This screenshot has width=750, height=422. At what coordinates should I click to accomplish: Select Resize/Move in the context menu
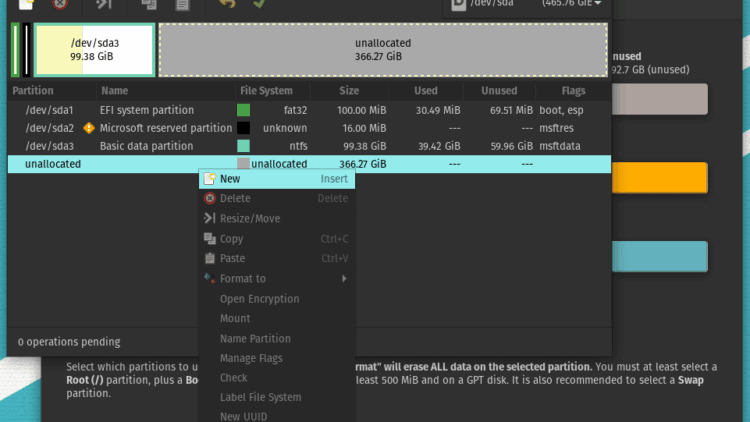pyautogui.click(x=250, y=219)
